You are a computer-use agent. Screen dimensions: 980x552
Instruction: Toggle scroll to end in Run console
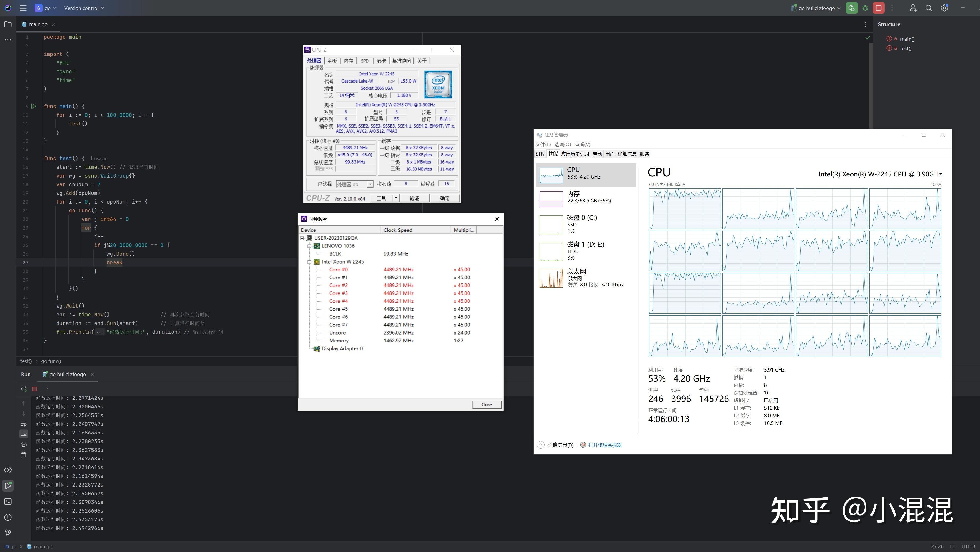click(24, 434)
